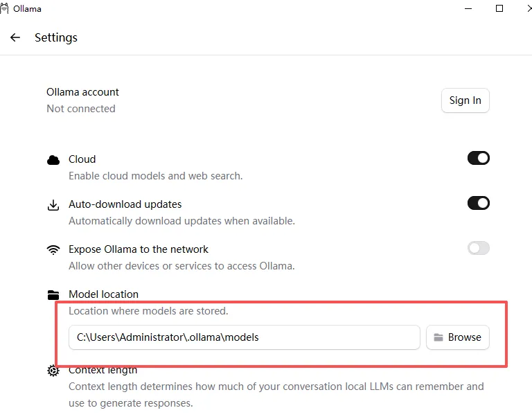Browse for a new model location
532x417 pixels.
click(x=458, y=337)
